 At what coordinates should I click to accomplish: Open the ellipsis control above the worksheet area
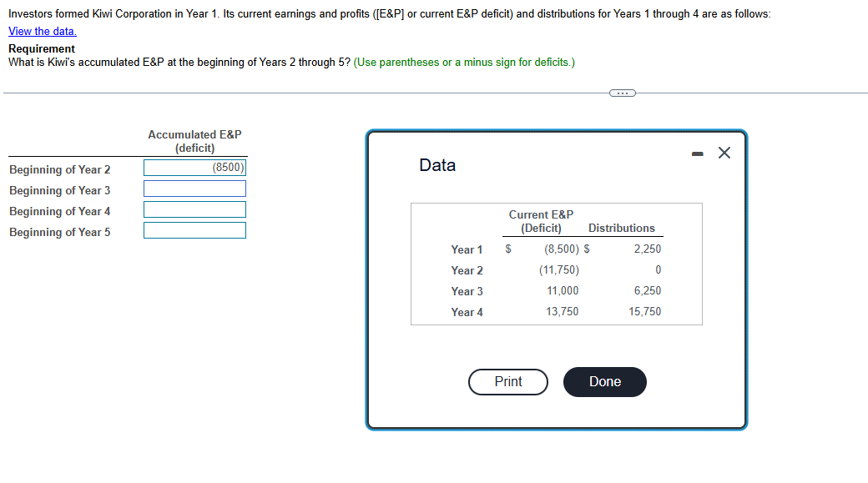pyautogui.click(x=622, y=93)
